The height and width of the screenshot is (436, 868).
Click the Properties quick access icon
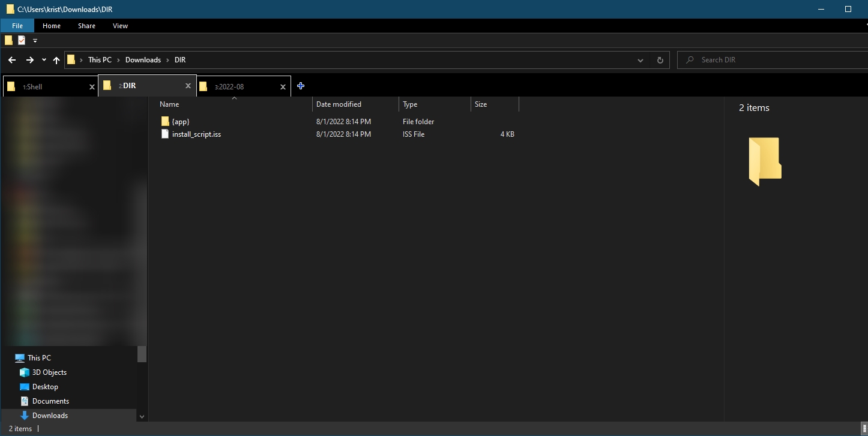pyautogui.click(x=22, y=40)
